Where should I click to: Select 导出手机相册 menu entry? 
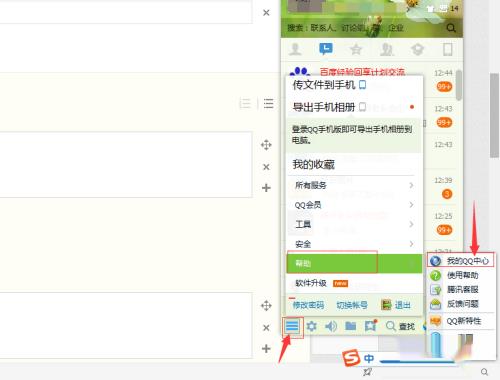click(x=355, y=107)
